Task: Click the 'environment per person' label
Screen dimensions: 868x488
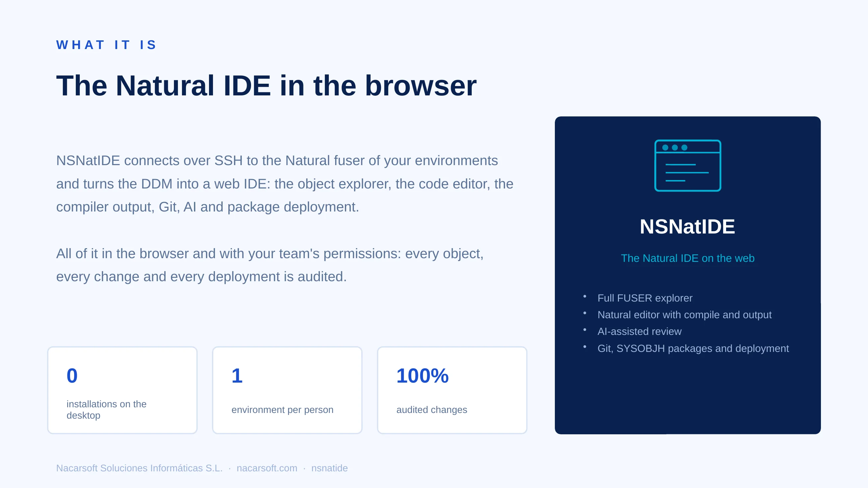Action: [282, 410]
